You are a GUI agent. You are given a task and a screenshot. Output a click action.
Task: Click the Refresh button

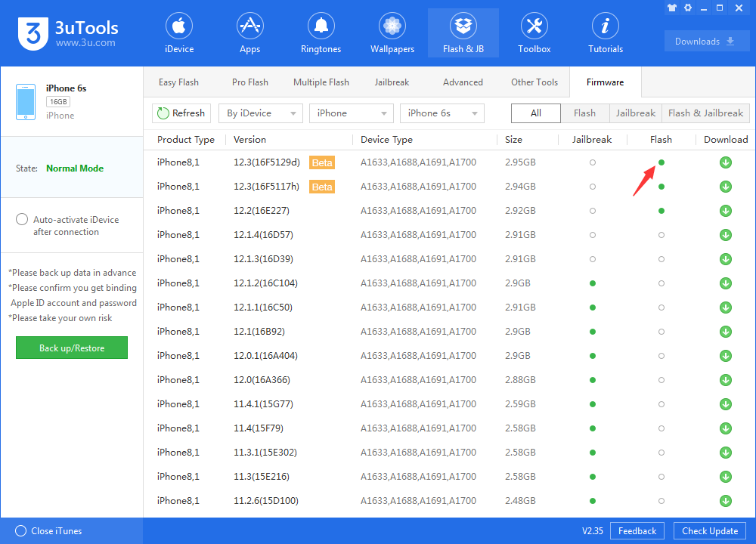coord(181,113)
